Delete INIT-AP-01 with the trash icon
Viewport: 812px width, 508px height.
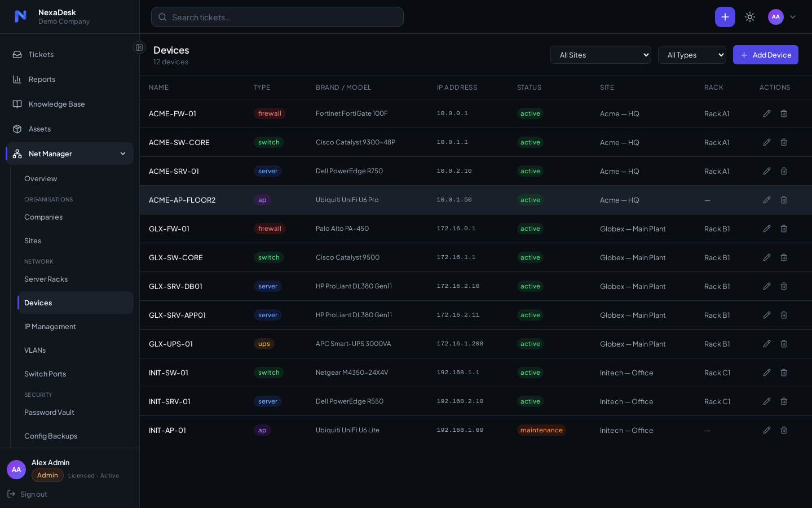784,430
